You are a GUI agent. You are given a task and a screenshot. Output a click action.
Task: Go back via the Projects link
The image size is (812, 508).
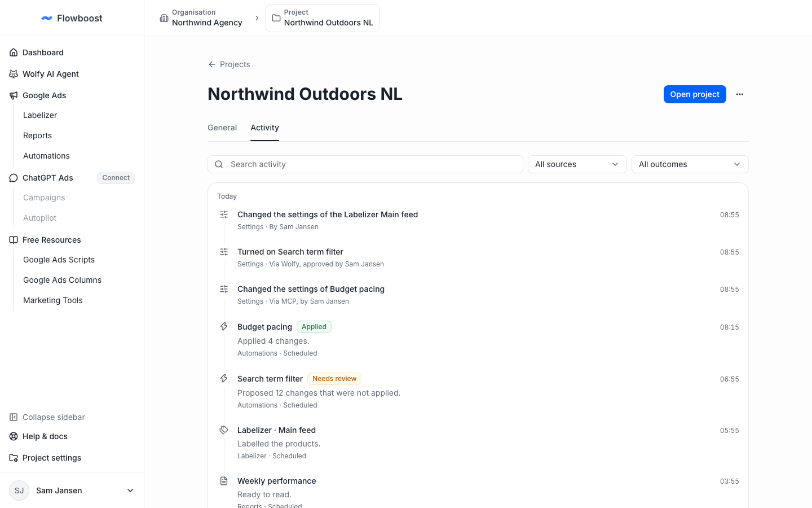[x=235, y=64]
